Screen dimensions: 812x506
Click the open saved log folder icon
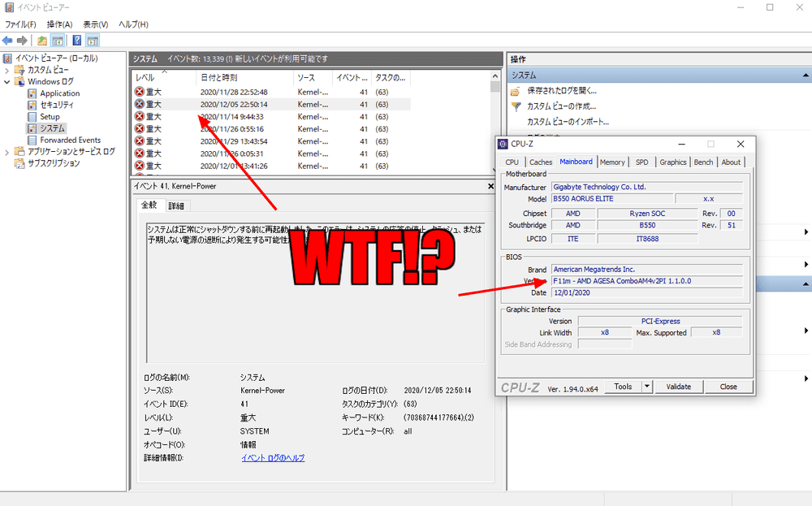click(x=516, y=92)
